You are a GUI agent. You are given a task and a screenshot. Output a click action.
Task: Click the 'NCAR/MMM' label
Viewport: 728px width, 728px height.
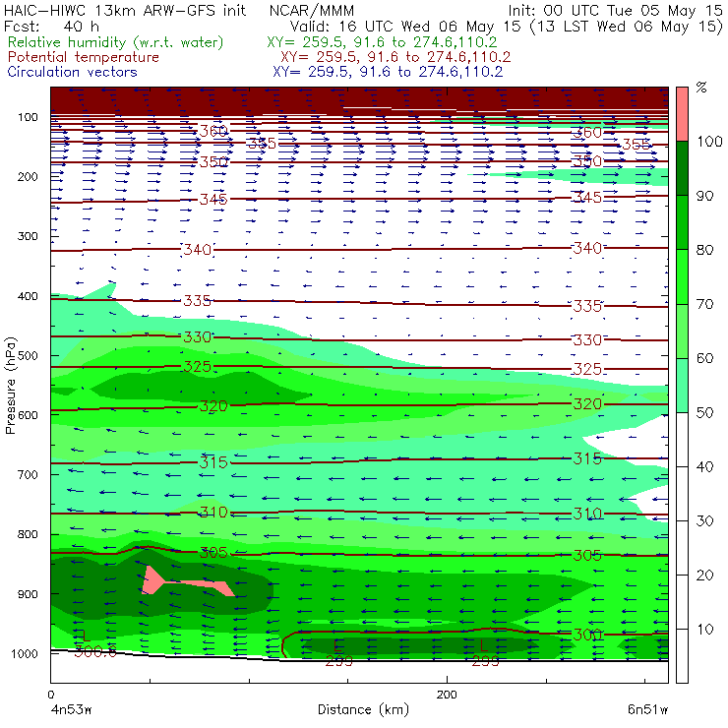click(312, 10)
